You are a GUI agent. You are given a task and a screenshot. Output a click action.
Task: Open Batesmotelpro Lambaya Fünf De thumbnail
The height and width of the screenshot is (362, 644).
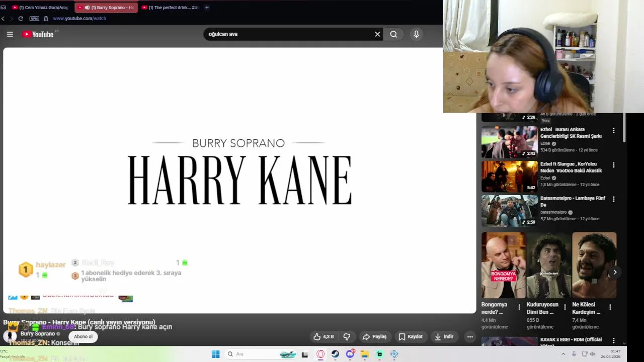pos(509,211)
